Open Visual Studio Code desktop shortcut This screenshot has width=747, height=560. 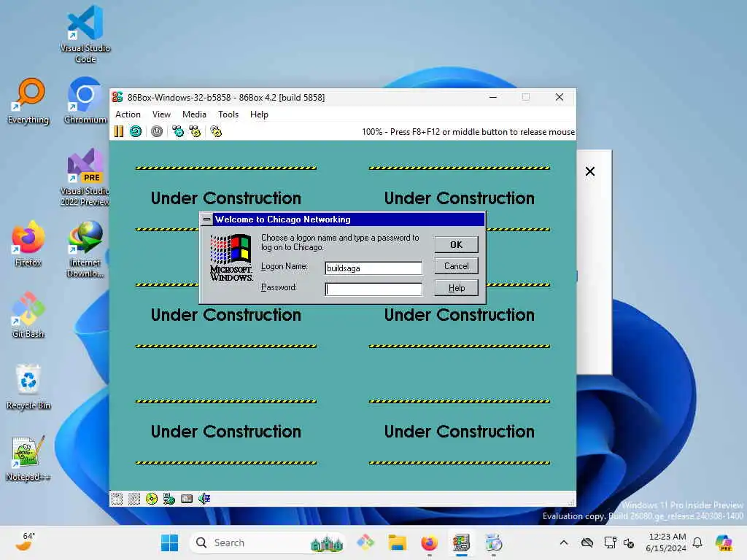[85, 34]
